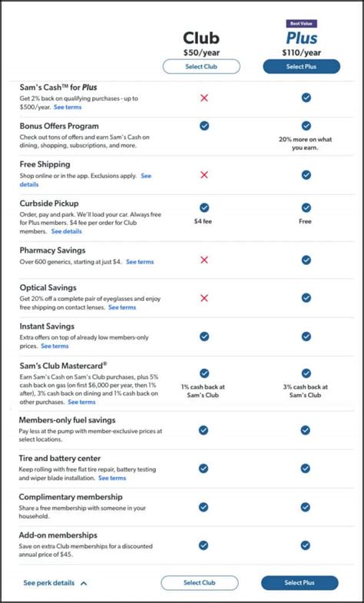Click the Club checkmark for Bonus Offers Program

(x=204, y=126)
